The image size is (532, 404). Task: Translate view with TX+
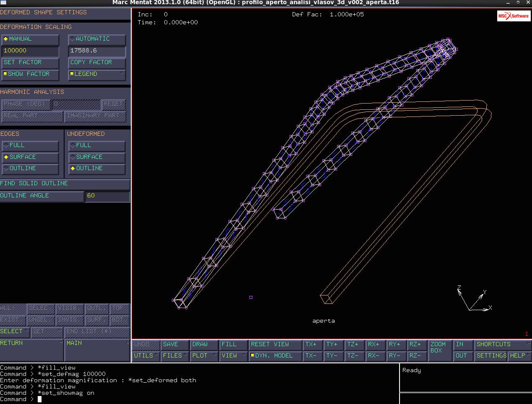(x=313, y=344)
